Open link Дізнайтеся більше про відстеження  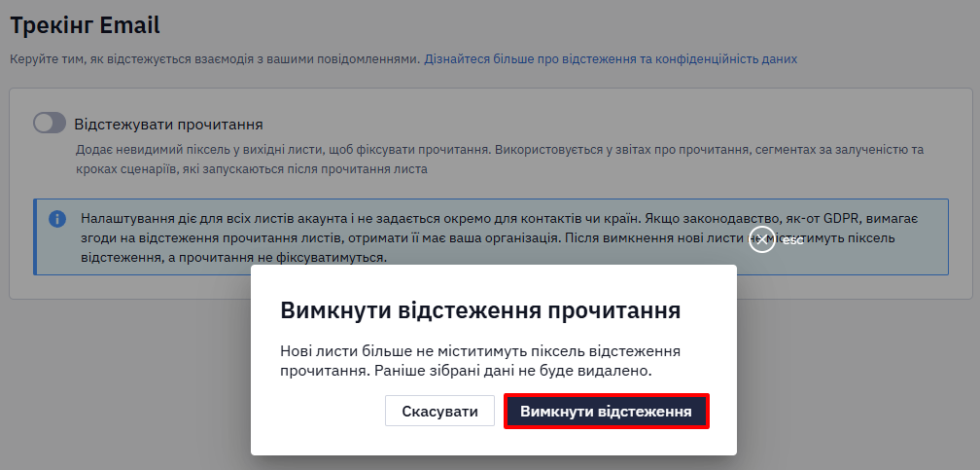pos(611,59)
